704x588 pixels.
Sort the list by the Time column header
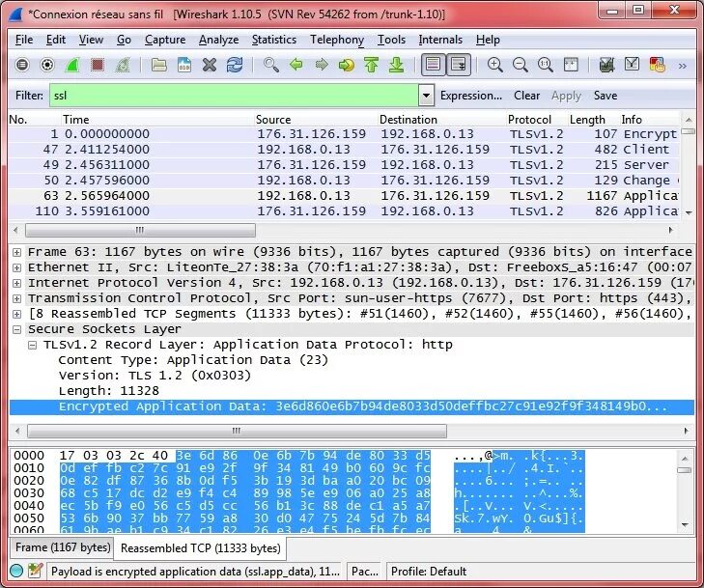tap(157, 120)
